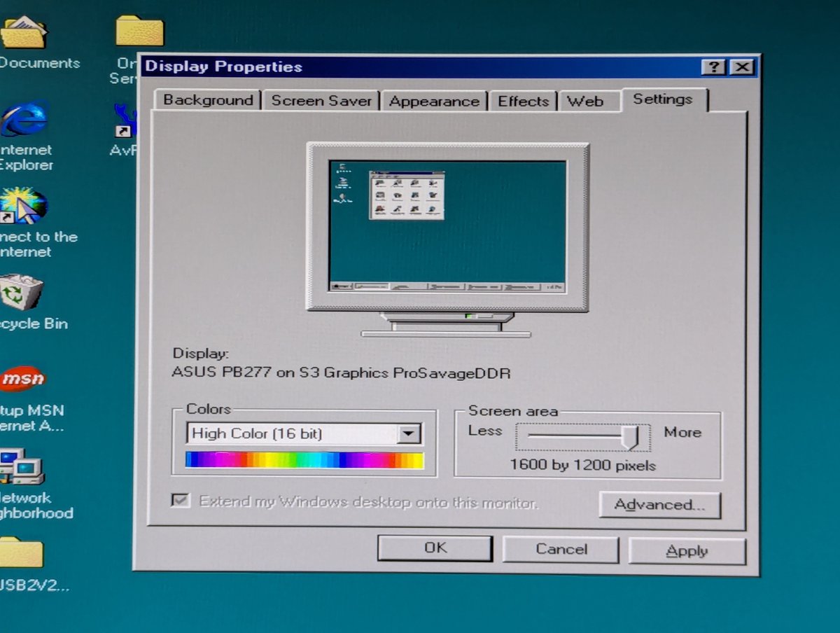Open the USB2V2 folder on the desktop
Image resolution: width=840 pixels, height=633 pixels.
[22, 553]
